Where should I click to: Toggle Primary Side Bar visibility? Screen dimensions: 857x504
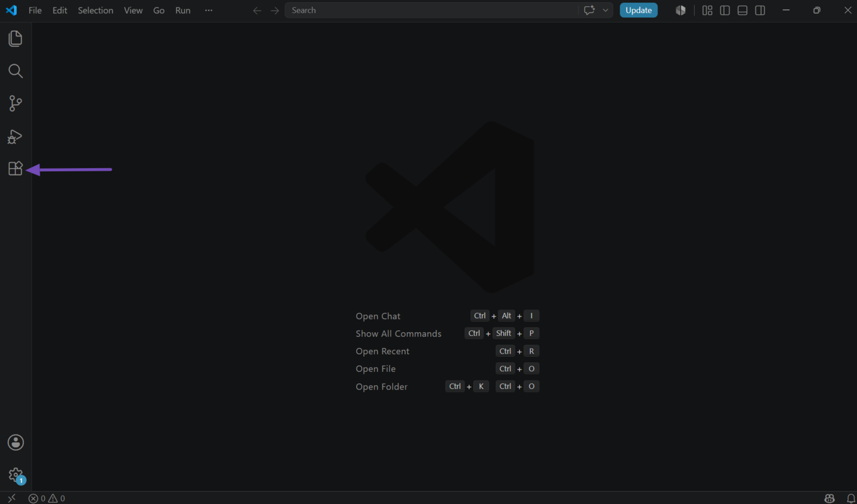pos(725,10)
